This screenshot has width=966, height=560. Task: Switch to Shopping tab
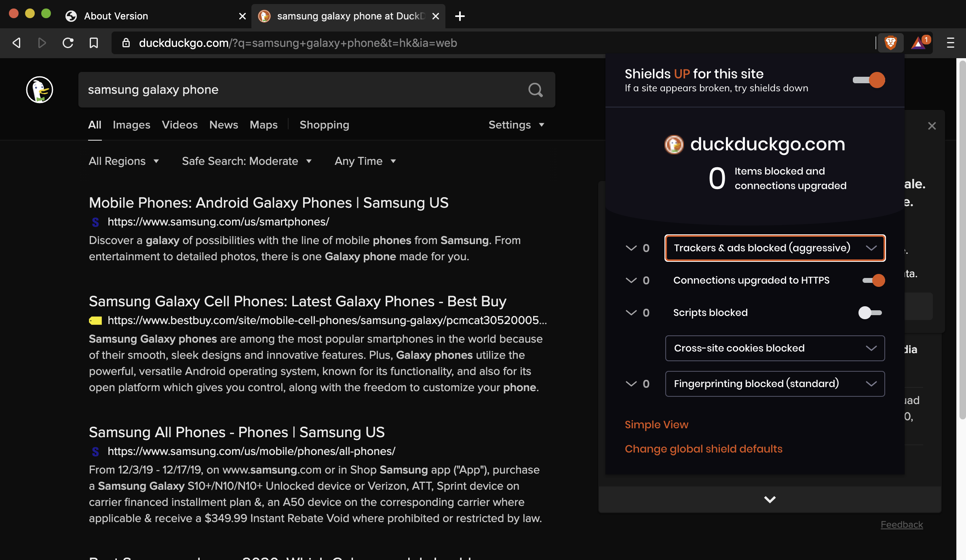(x=324, y=125)
